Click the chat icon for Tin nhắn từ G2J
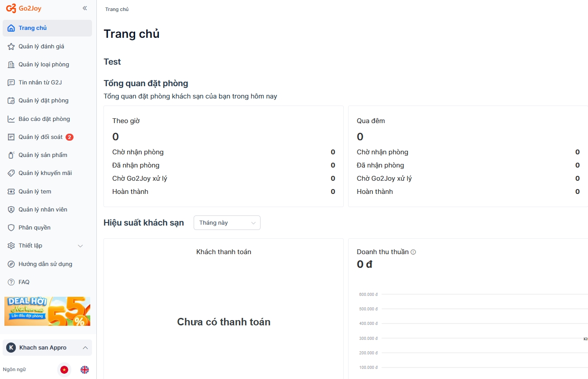Image resolution: width=588 pixels, height=379 pixels. click(x=11, y=83)
